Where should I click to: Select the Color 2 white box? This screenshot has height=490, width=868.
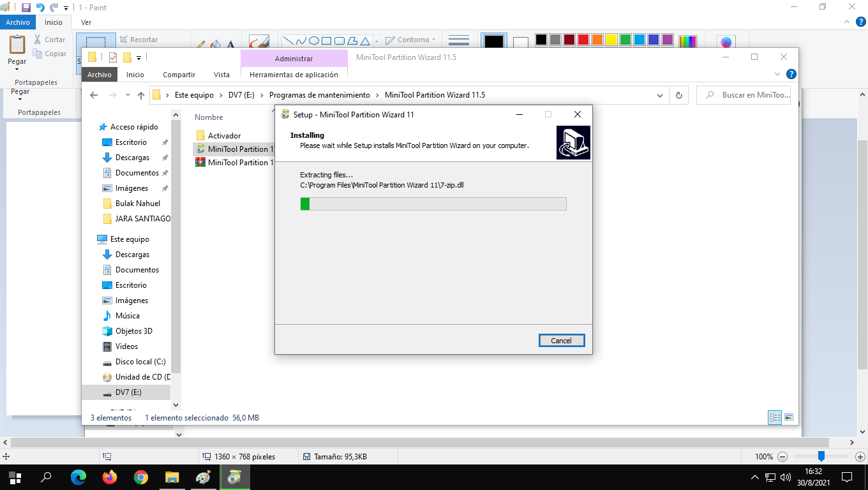tap(521, 43)
